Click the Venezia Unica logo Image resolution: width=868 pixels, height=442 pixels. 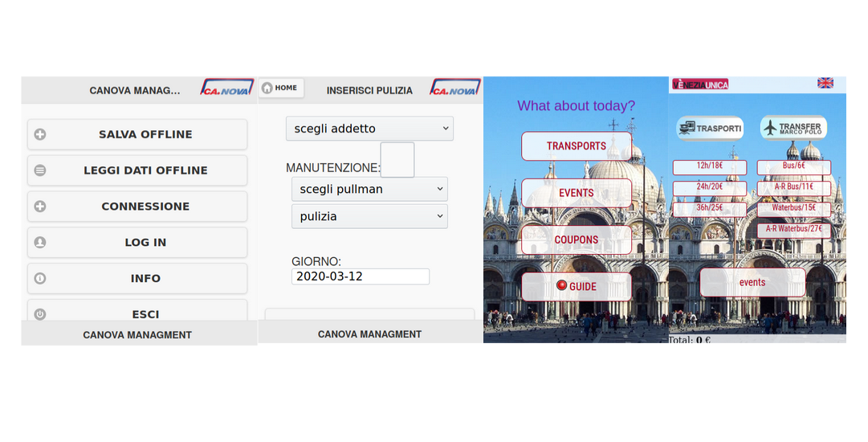click(x=700, y=84)
